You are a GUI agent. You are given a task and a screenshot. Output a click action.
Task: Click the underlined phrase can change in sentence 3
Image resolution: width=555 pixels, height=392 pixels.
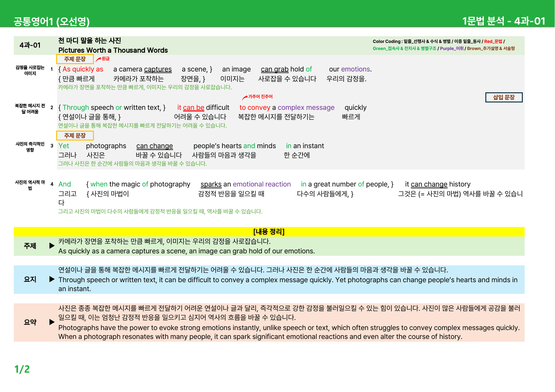(155, 146)
